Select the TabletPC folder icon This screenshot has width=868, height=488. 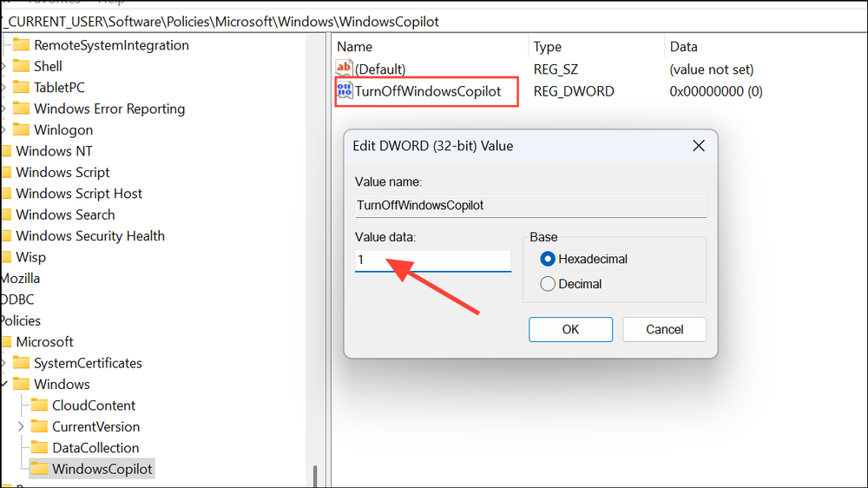[21, 87]
